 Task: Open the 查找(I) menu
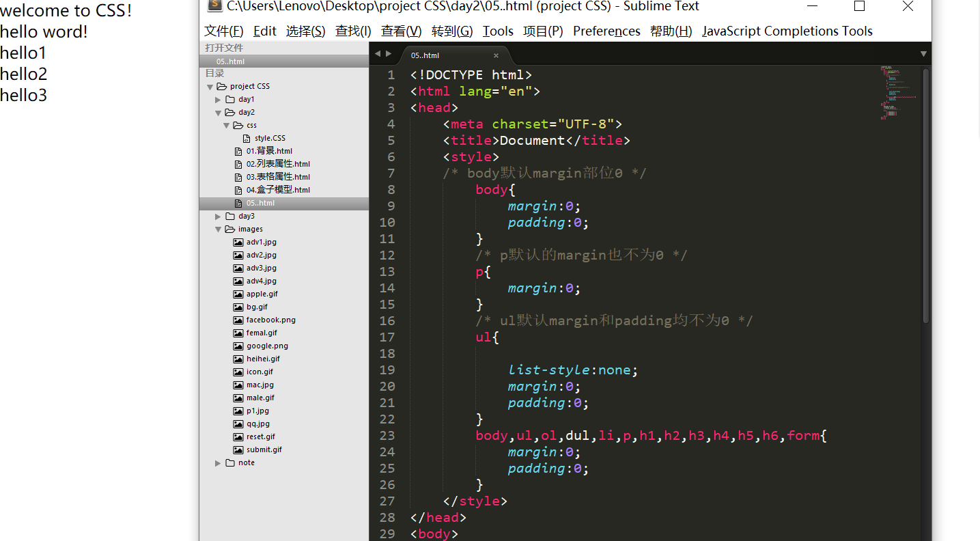point(353,31)
